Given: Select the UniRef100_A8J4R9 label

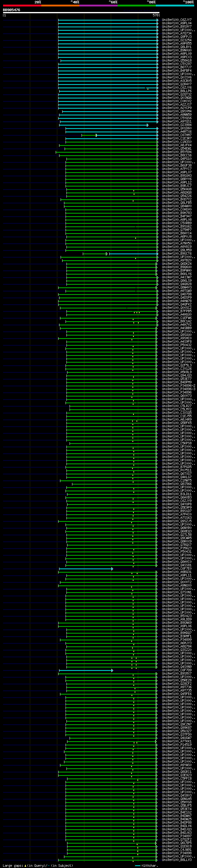Looking at the screenshot, I should point(177,419).
